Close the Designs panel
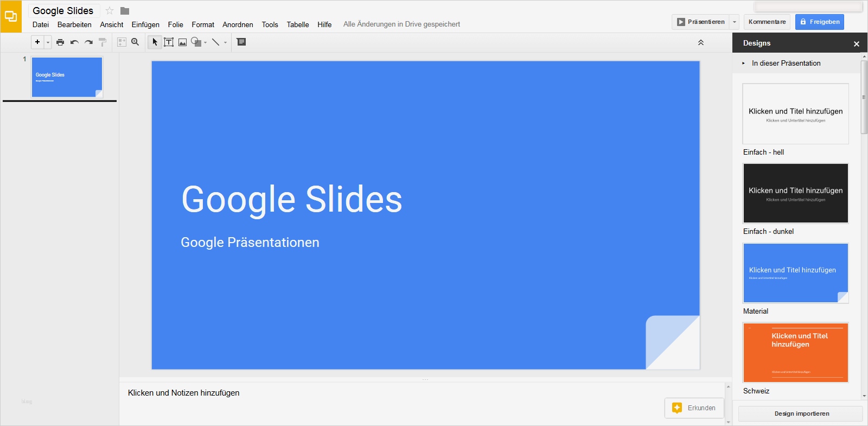 tap(857, 43)
